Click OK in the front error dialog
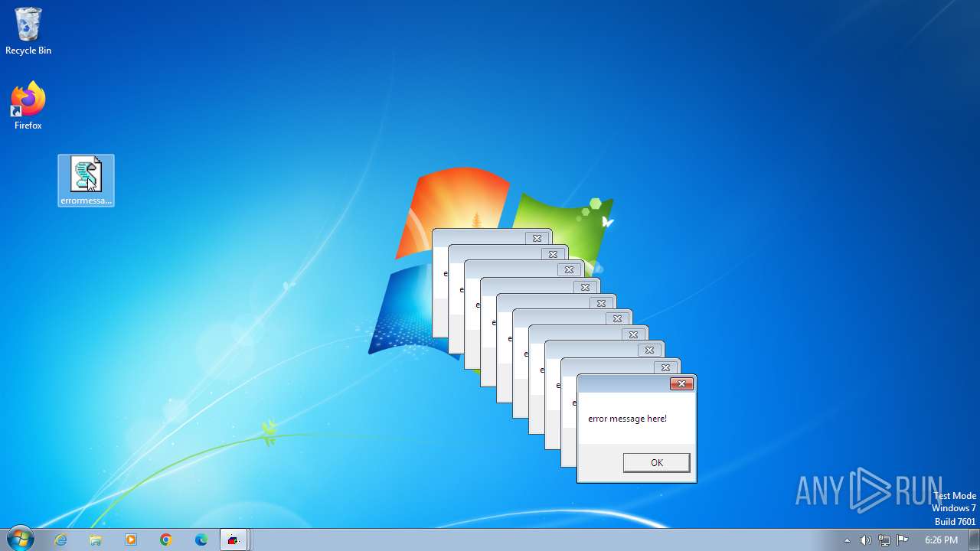Screen dimensions: 980x551 656,462
